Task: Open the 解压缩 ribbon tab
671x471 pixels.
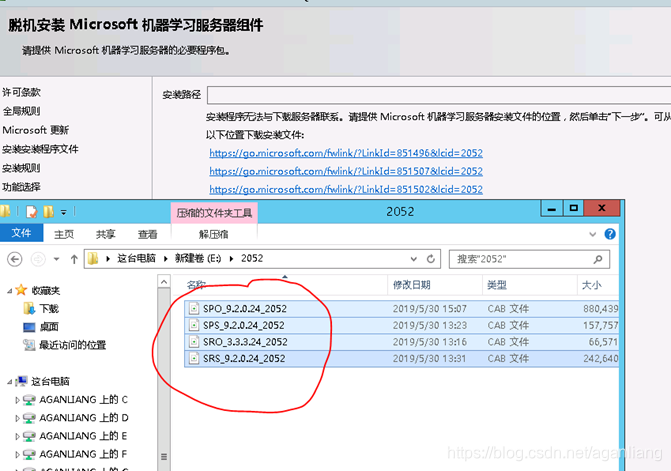Action: click(214, 234)
